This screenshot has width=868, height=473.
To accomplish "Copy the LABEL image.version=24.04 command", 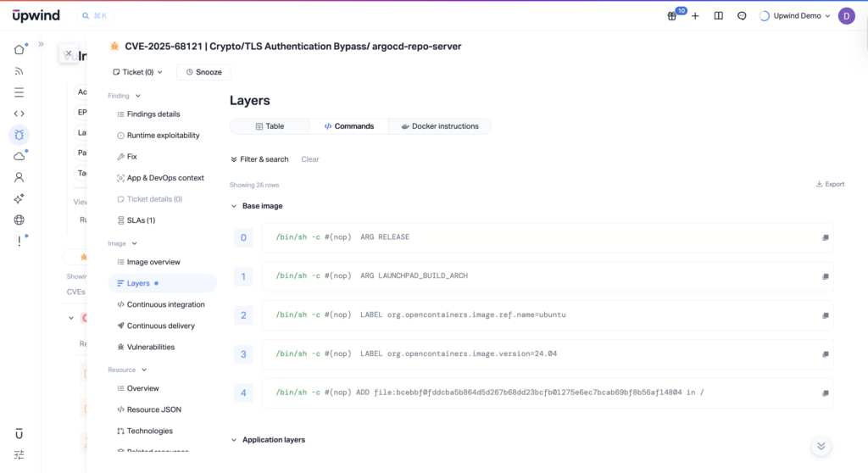I will [x=825, y=354].
